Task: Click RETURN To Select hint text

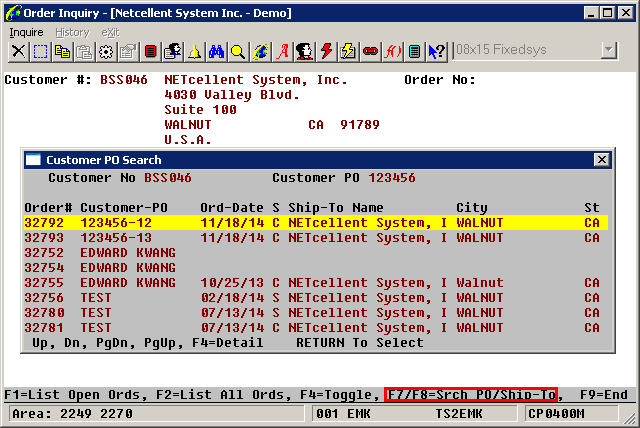Action: [x=360, y=343]
